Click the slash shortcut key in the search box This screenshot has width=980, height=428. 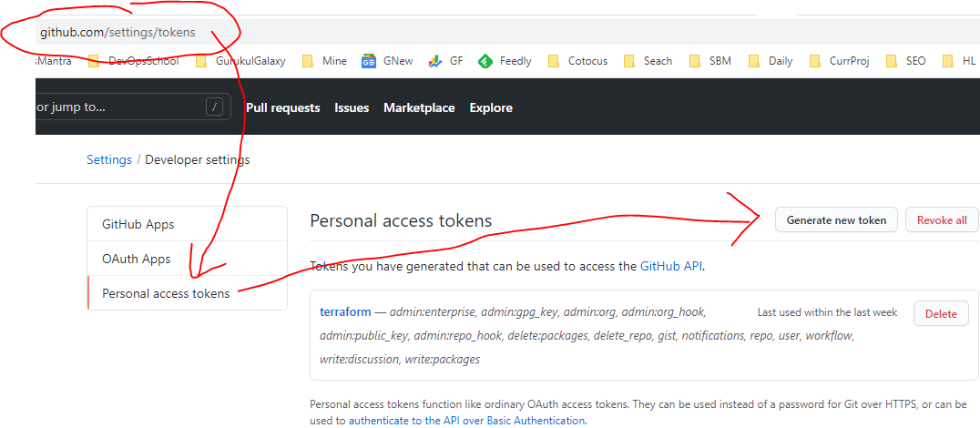pos(215,107)
